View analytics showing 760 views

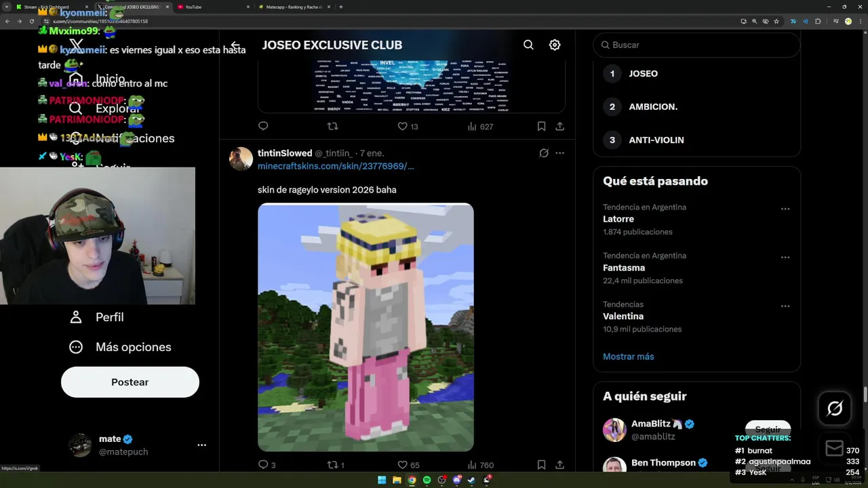click(472, 465)
